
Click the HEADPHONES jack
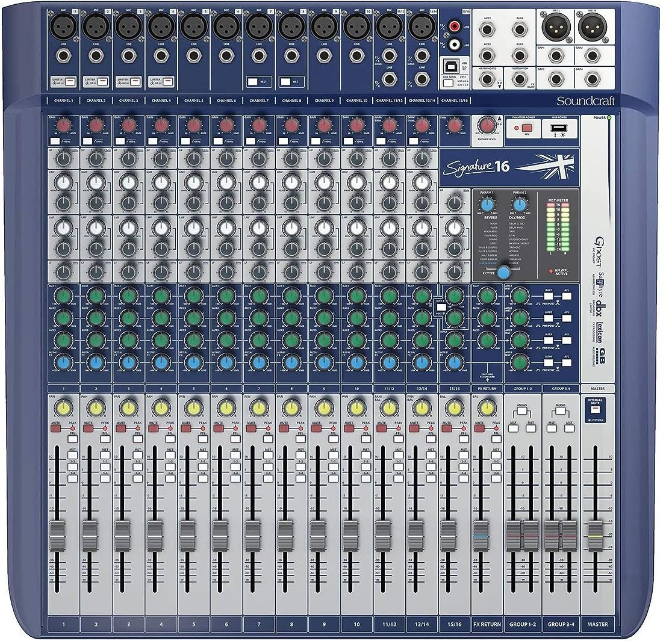point(487,79)
